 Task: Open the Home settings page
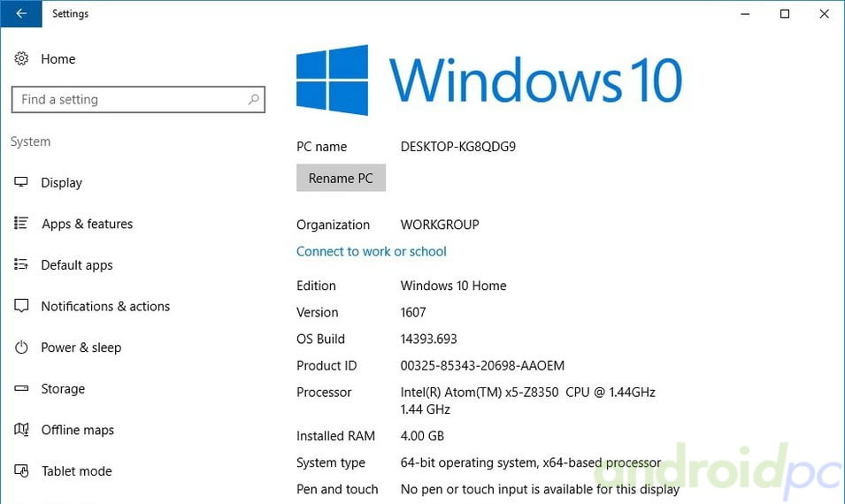(x=58, y=58)
